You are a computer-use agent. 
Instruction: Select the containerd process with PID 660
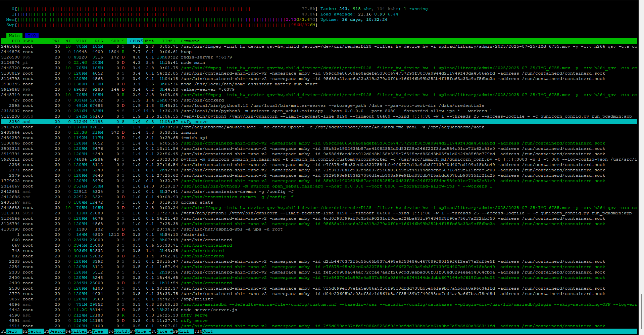[x=319, y=240]
